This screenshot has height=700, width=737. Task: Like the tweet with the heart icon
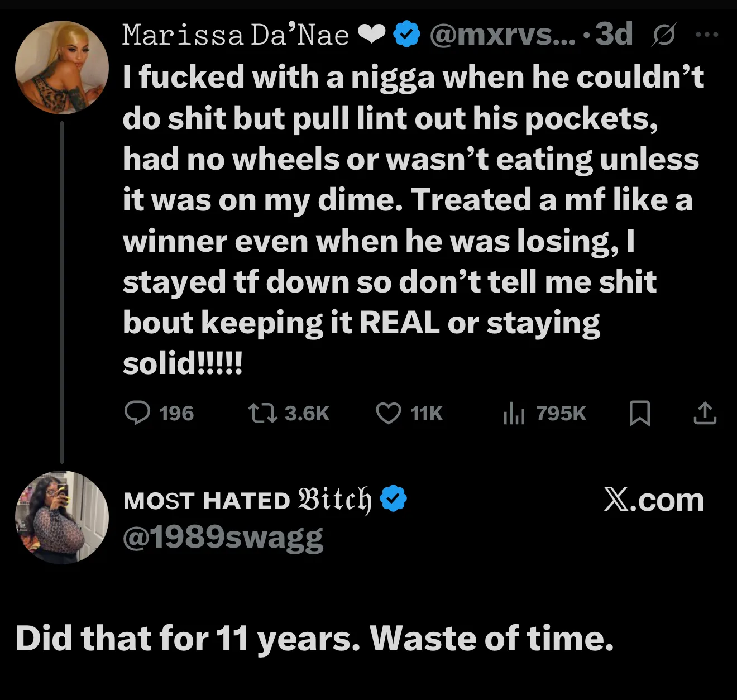click(x=388, y=414)
